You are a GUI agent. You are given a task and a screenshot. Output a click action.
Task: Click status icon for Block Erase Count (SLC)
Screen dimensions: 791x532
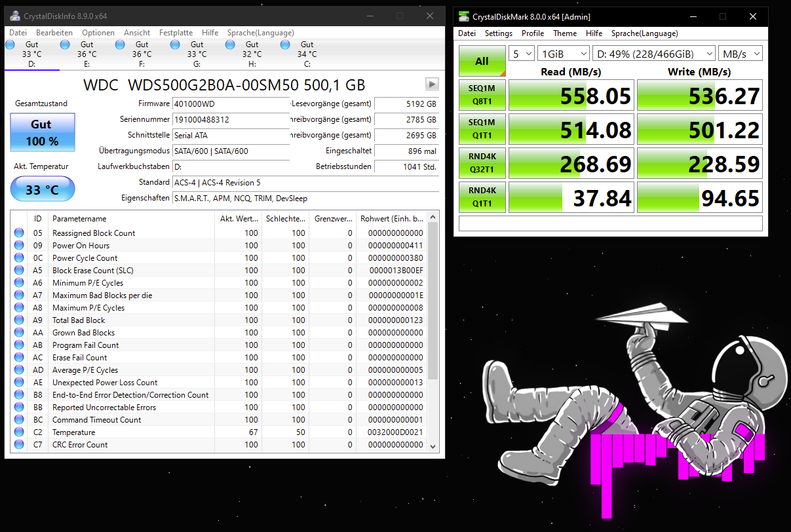(19, 271)
